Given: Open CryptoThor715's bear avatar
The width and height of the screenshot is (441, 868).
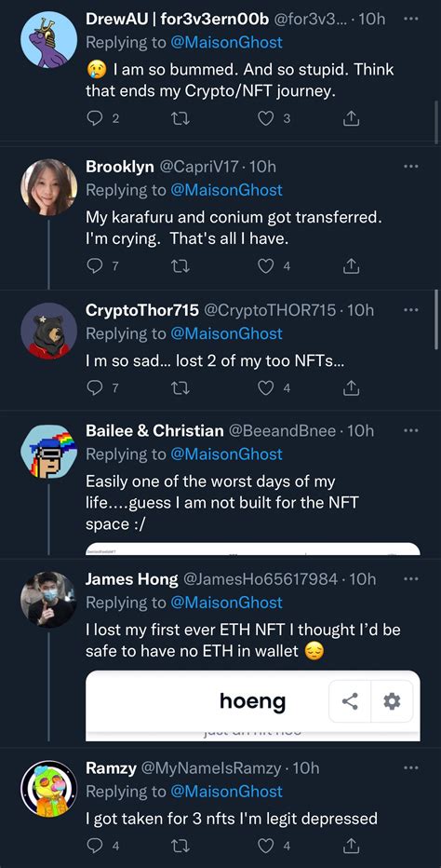Looking at the screenshot, I should click(x=48, y=331).
